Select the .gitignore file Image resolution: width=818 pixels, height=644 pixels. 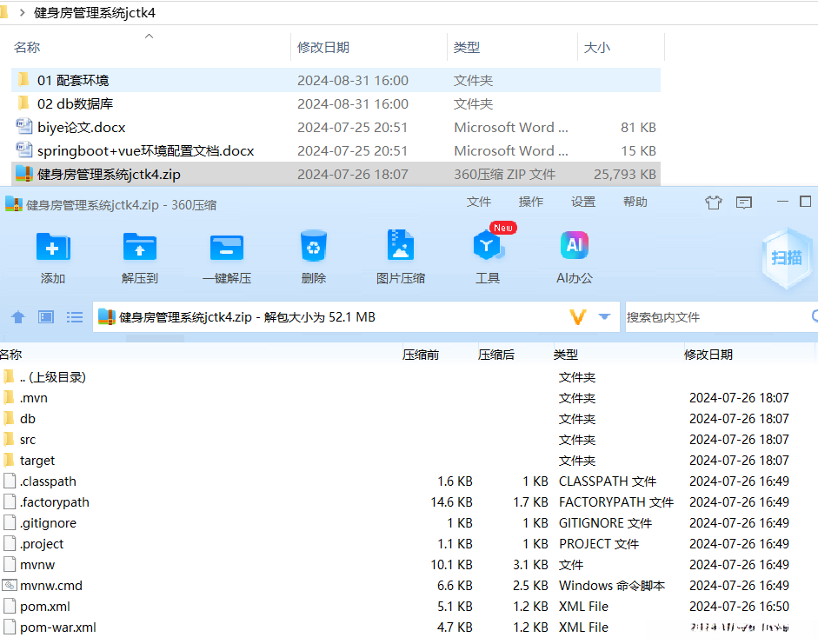[407, 523]
